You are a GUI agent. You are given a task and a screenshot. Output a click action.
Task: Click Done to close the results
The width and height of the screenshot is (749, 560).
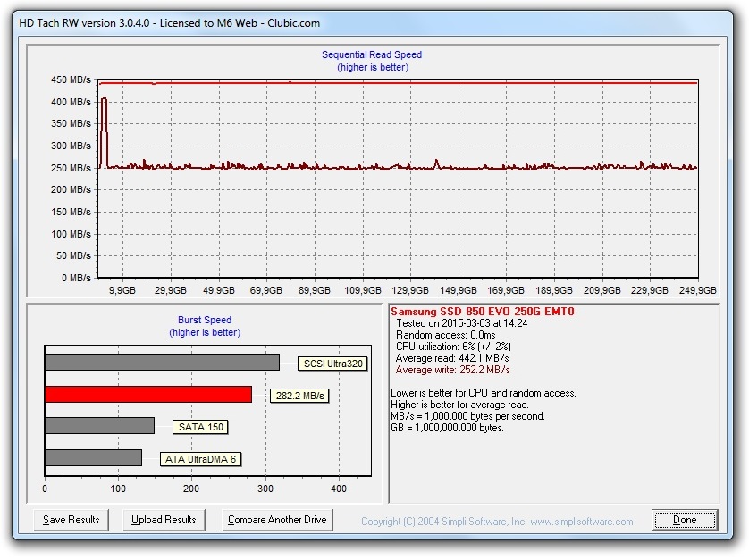click(685, 520)
